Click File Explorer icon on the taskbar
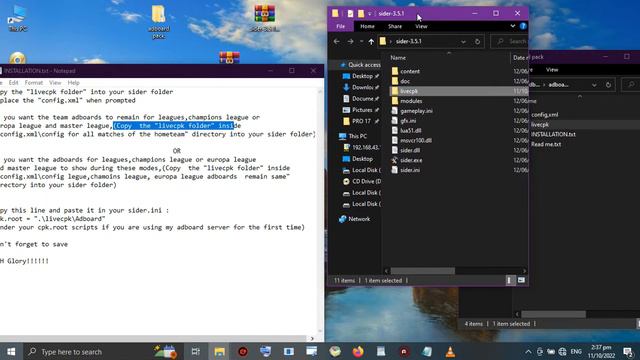This screenshot has height=360, width=640. pyautogui.click(x=219, y=351)
